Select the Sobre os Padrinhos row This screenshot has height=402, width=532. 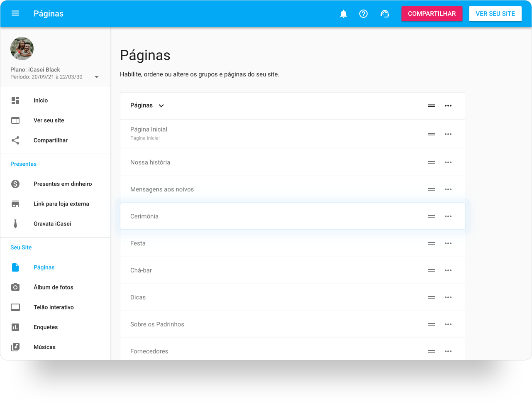coord(293,324)
